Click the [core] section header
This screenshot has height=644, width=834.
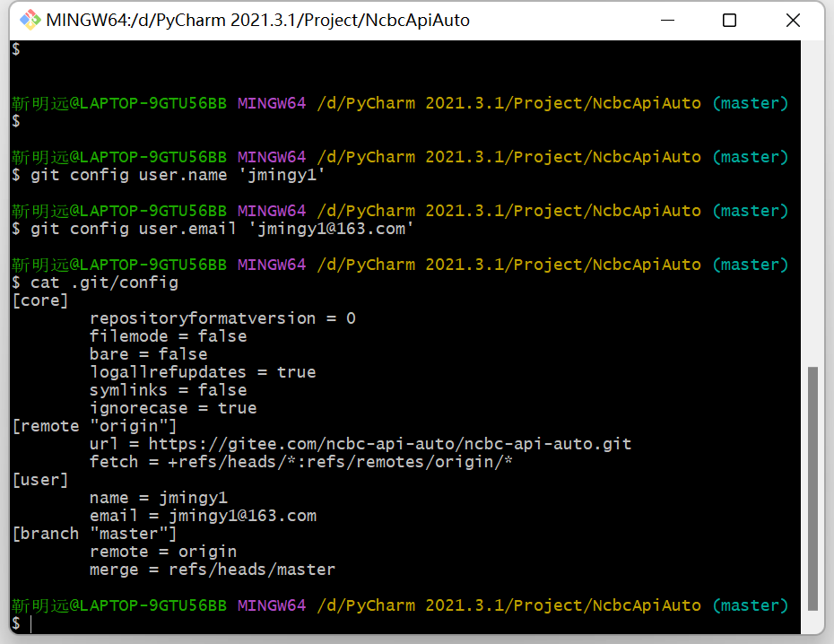tap(40, 300)
